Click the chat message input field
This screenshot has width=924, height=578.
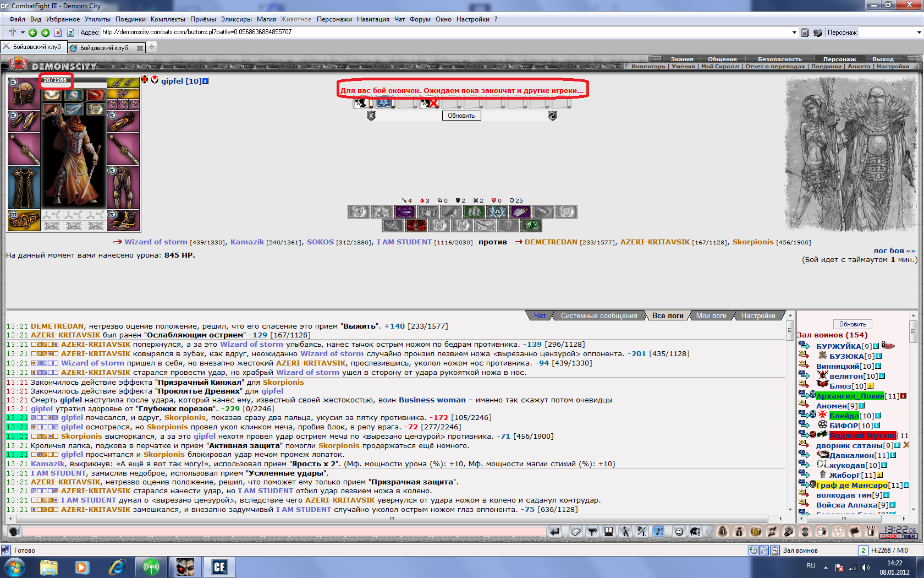[284, 531]
